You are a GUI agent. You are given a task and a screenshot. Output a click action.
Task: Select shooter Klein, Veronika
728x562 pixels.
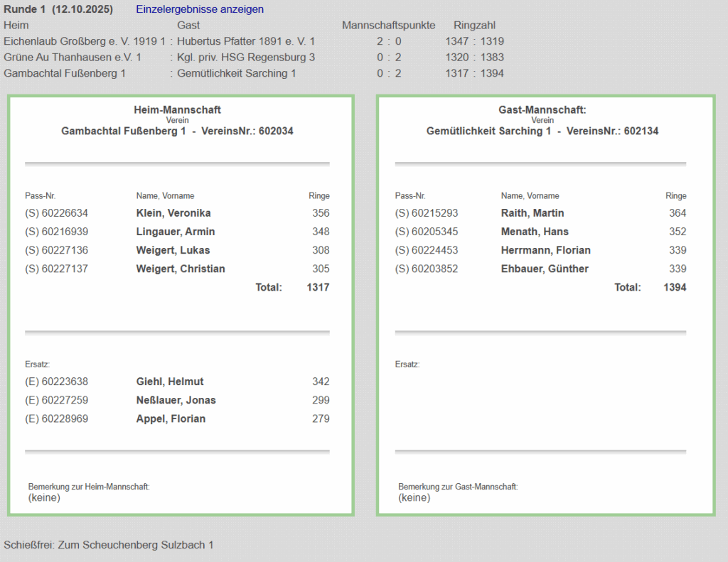(x=173, y=213)
